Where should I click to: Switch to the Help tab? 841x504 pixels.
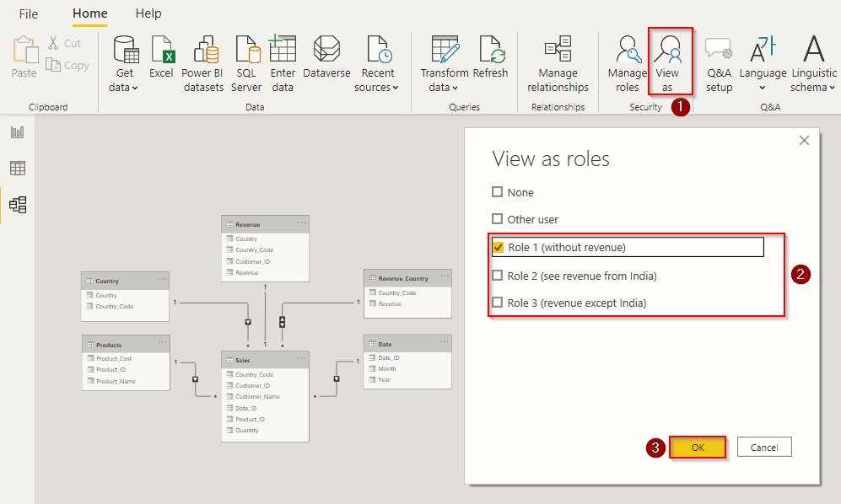148,13
